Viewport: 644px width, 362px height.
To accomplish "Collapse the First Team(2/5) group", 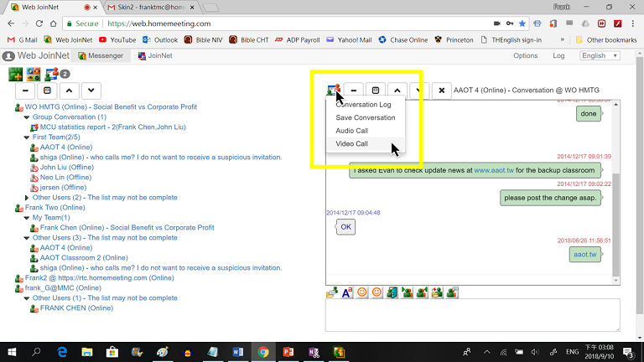I will click(x=27, y=137).
